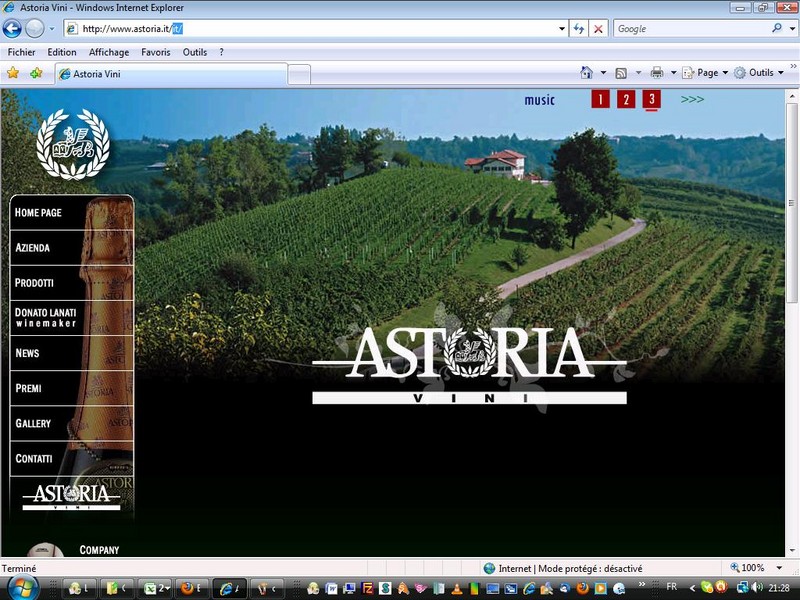The image size is (800, 600).
Task: Click the browser Forward arrow button
Action: point(34,29)
